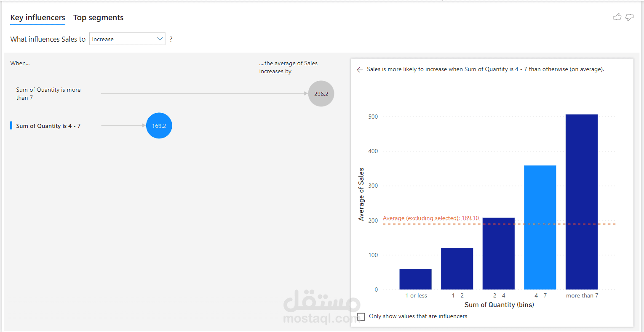Select Sum of Quantity is 4 - 7
The height and width of the screenshot is (332, 644).
[x=48, y=126]
